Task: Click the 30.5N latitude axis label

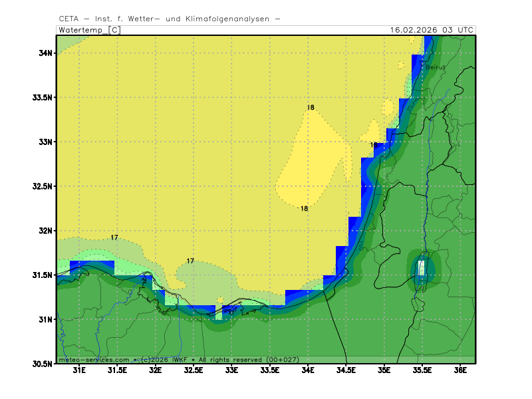Action: (43, 364)
